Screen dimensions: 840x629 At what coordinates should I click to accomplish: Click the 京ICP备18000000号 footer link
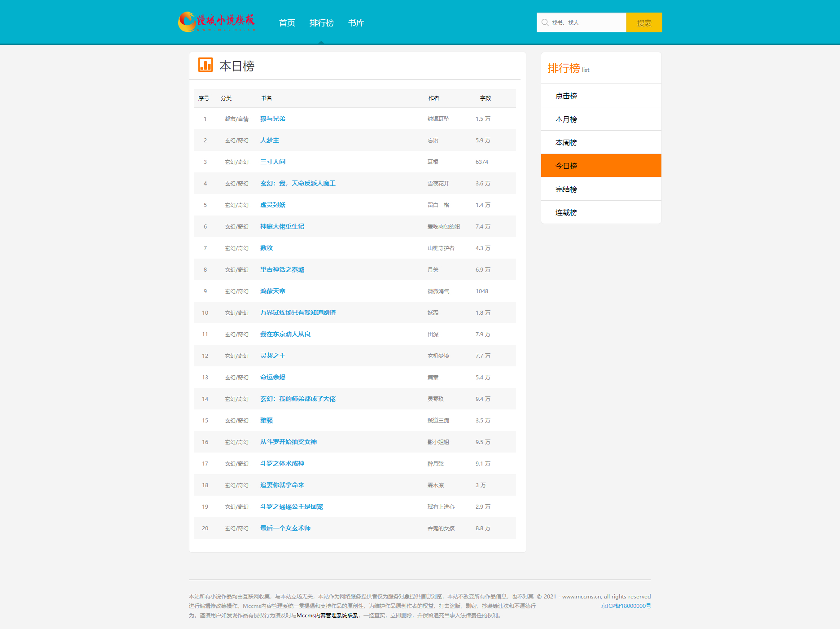pos(626,606)
